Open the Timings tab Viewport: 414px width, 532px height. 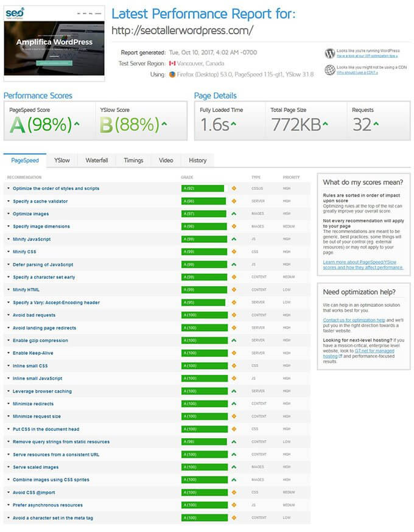click(133, 160)
